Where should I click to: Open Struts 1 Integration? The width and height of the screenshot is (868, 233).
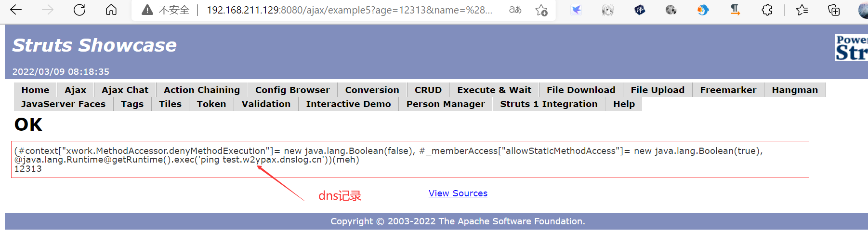point(549,104)
